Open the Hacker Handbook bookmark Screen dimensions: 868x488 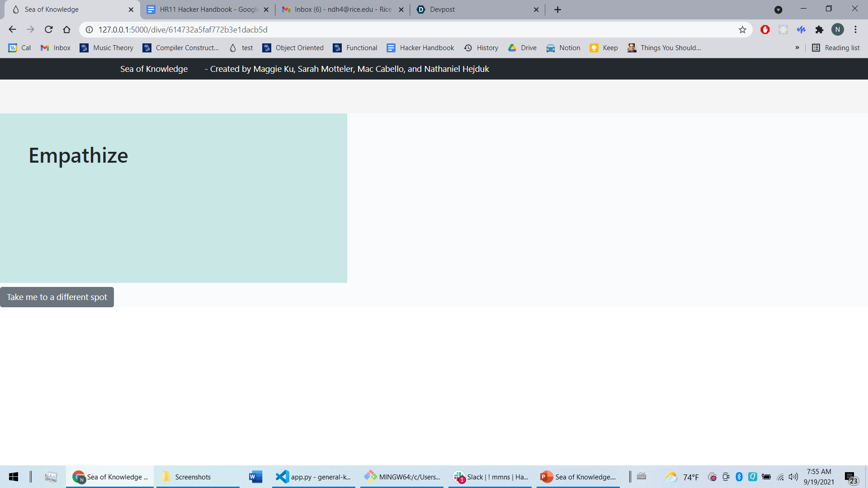[x=420, y=48]
